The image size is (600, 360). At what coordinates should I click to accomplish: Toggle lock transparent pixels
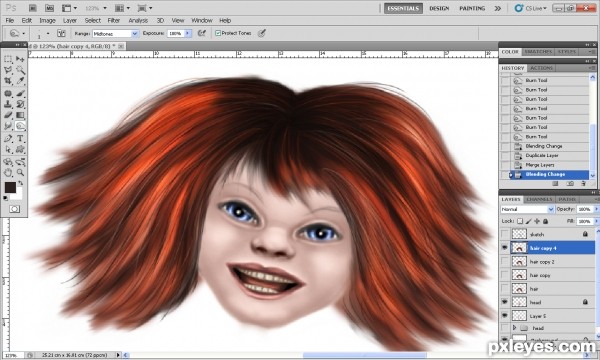click(x=520, y=221)
